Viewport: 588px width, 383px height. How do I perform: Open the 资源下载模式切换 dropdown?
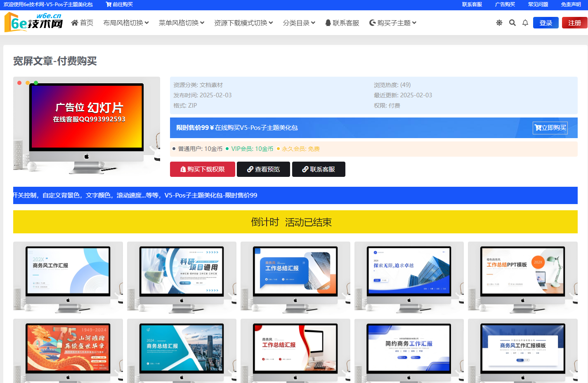coord(243,23)
